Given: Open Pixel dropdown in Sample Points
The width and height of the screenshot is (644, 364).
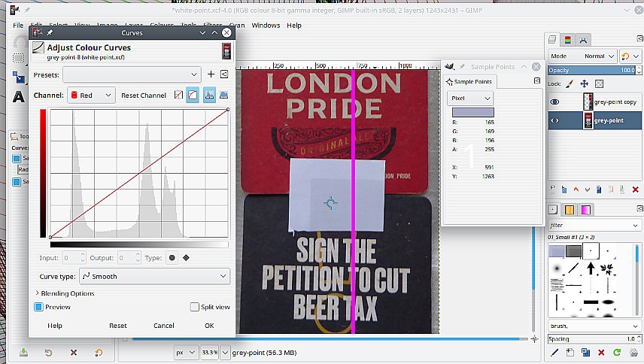Looking at the screenshot, I should point(470,98).
